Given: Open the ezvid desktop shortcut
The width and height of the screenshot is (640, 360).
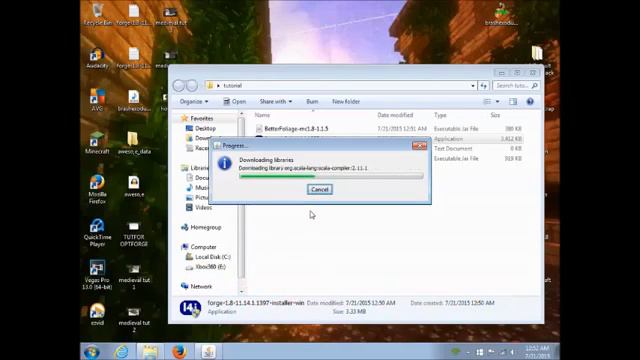Looking at the screenshot, I should (97, 314).
